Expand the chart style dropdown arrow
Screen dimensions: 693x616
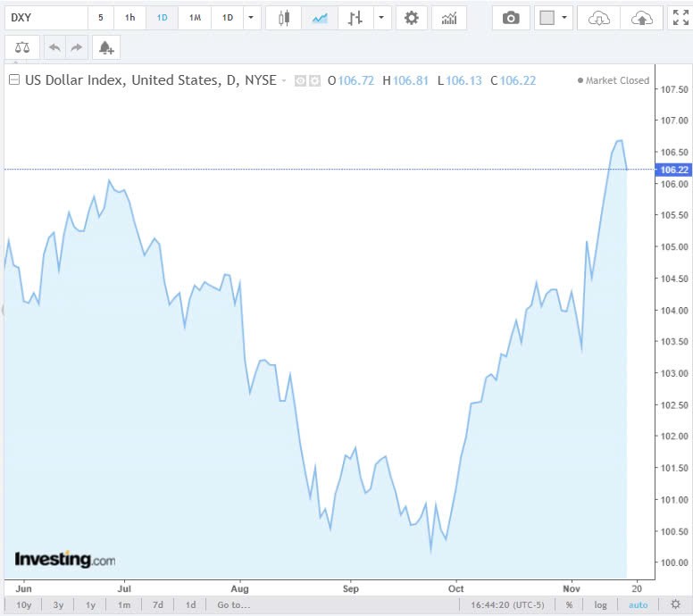pyautogui.click(x=382, y=18)
